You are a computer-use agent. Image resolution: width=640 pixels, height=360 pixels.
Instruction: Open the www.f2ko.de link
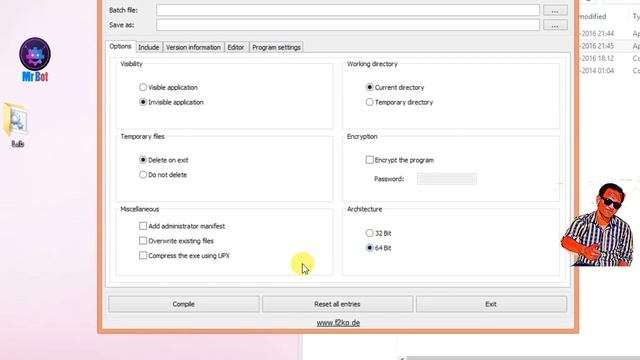click(x=338, y=323)
